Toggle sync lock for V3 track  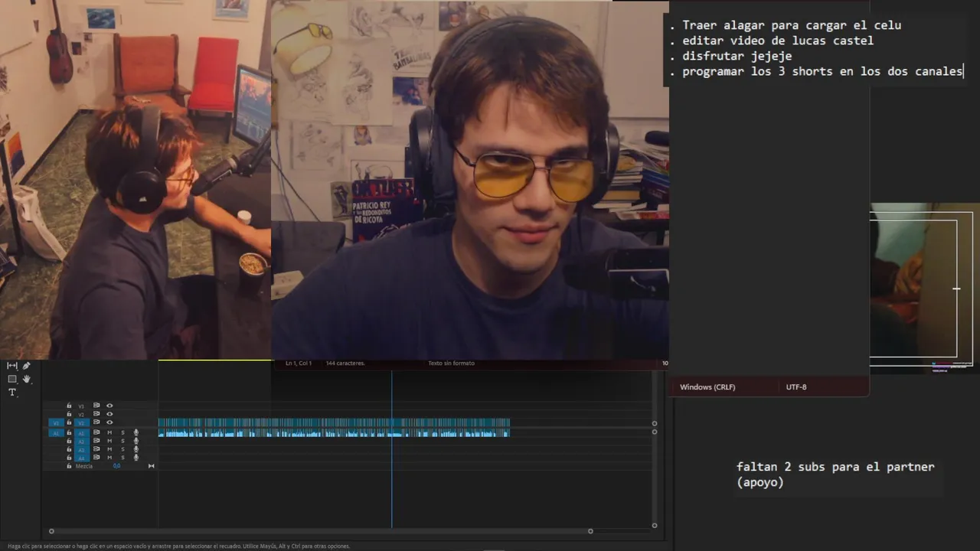click(x=96, y=406)
